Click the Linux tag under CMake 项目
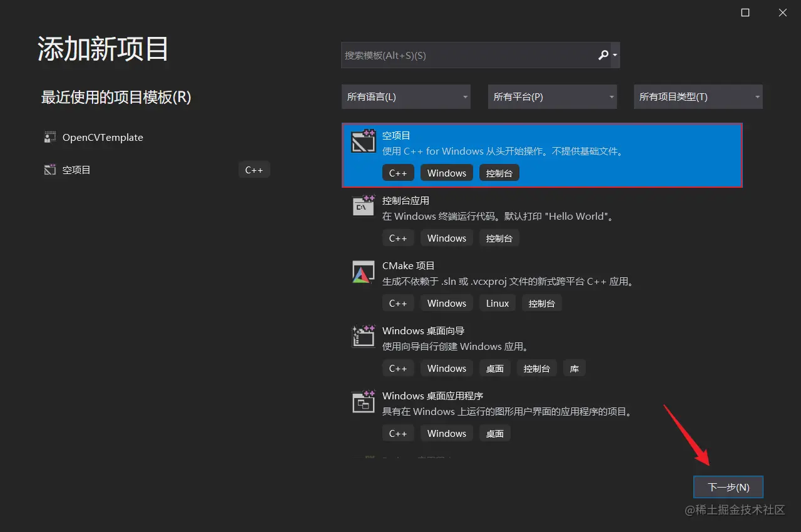The width and height of the screenshot is (801, 532). point(497,303)
